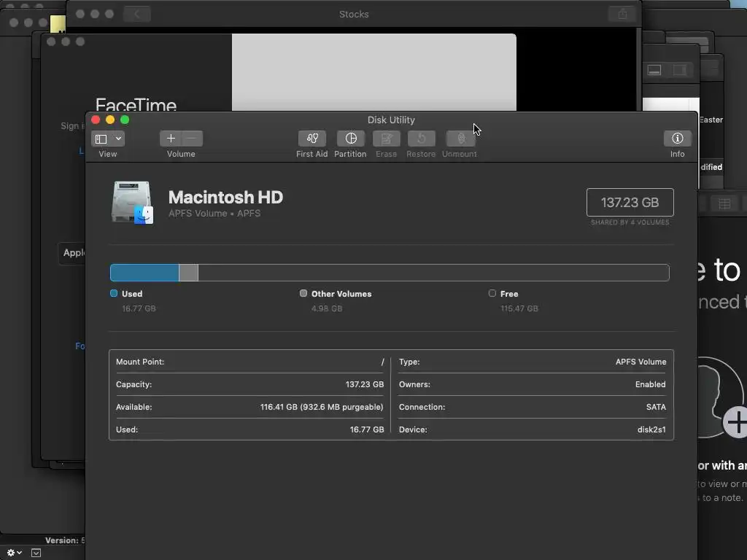Select the Type APFS Volume row
747x560 pixels.
pos(532,362)
